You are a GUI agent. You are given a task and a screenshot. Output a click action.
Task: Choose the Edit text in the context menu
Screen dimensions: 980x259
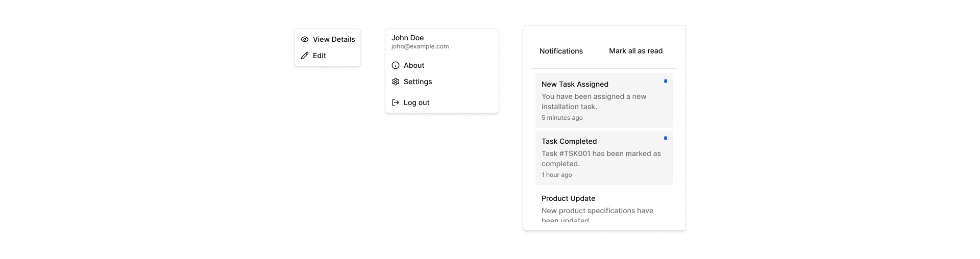tap(320, 56)
